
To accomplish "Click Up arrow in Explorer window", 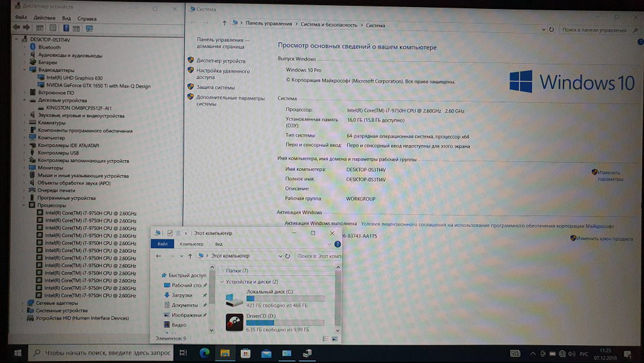I will (190, 256).
